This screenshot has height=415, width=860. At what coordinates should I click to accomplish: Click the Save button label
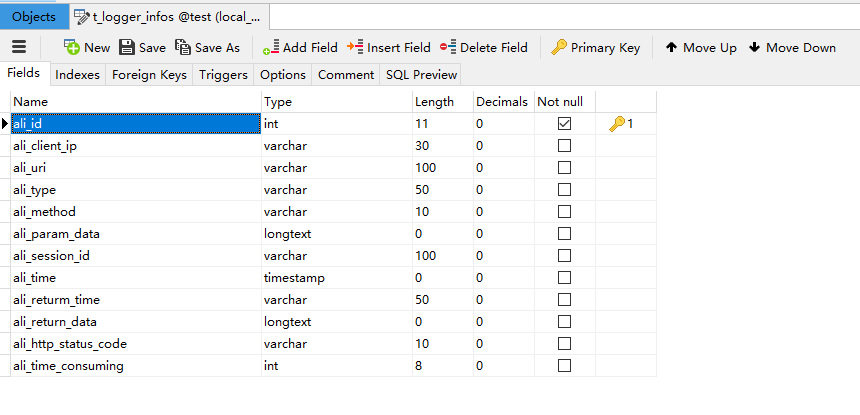[x=152, y=48]
